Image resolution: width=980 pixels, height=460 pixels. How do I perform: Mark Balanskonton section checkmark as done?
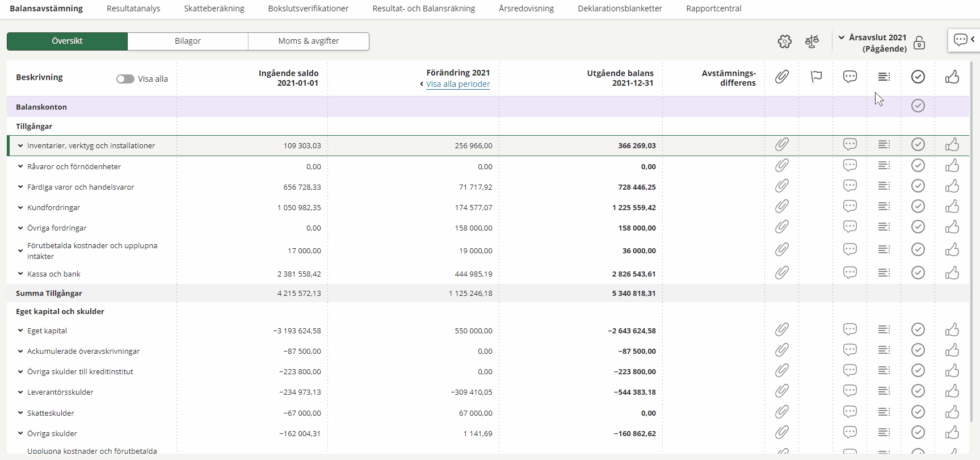pyautogui.click(x=918, y=106)
